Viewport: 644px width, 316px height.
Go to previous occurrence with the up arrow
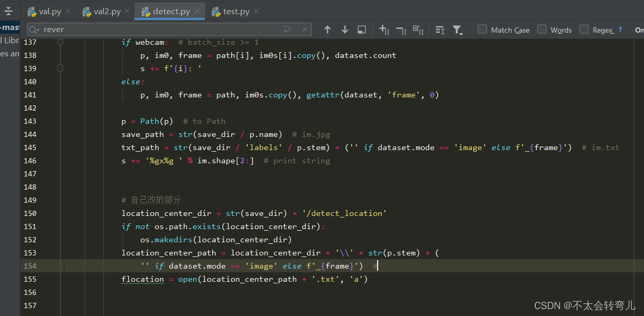coord(328,30)
